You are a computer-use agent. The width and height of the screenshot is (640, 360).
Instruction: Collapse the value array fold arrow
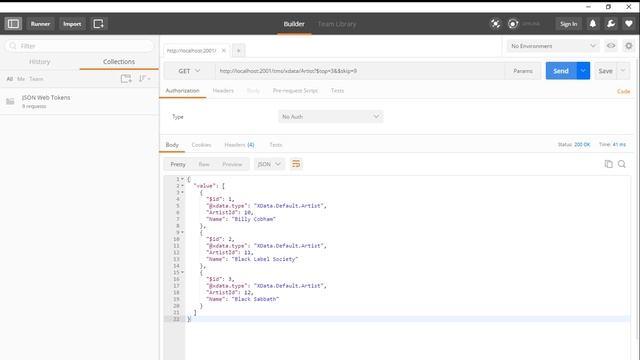(x=182, y=186)
